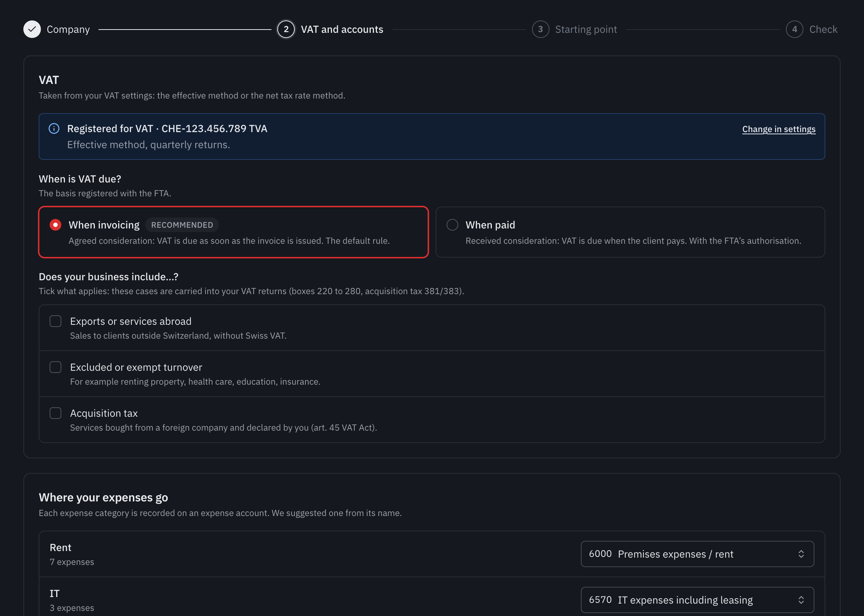Click 'Does your business include...?' heading
The height and width of the screenshot is (616, 864).
click(x=108, y=277)
